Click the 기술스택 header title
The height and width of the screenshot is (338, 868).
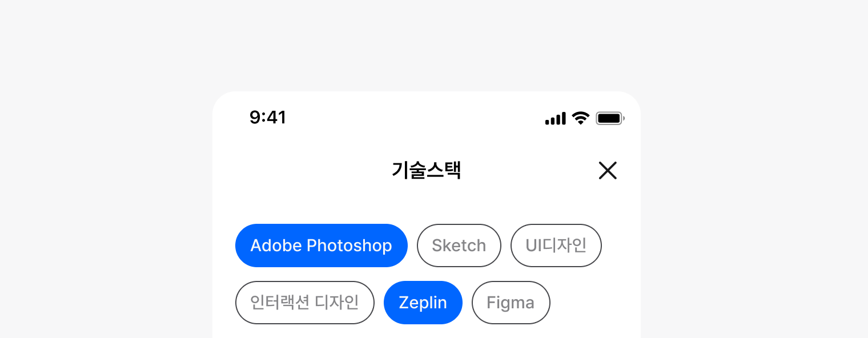(x=427, y=170)
